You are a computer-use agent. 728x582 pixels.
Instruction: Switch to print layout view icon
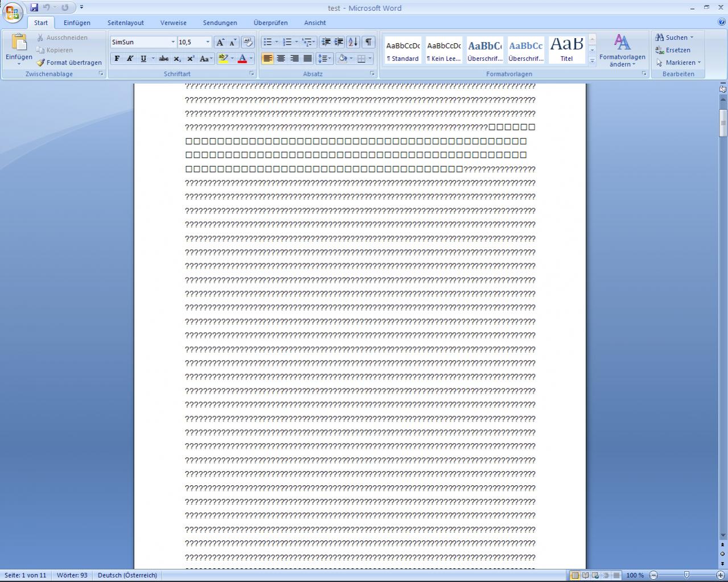coord(575,575)
